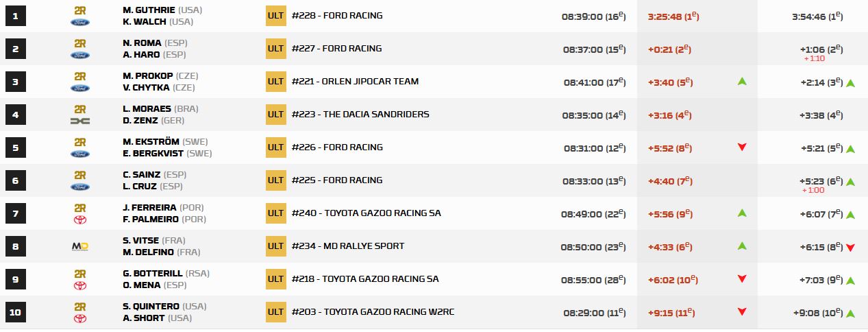Select position badge number 1

tap(15, 16)
